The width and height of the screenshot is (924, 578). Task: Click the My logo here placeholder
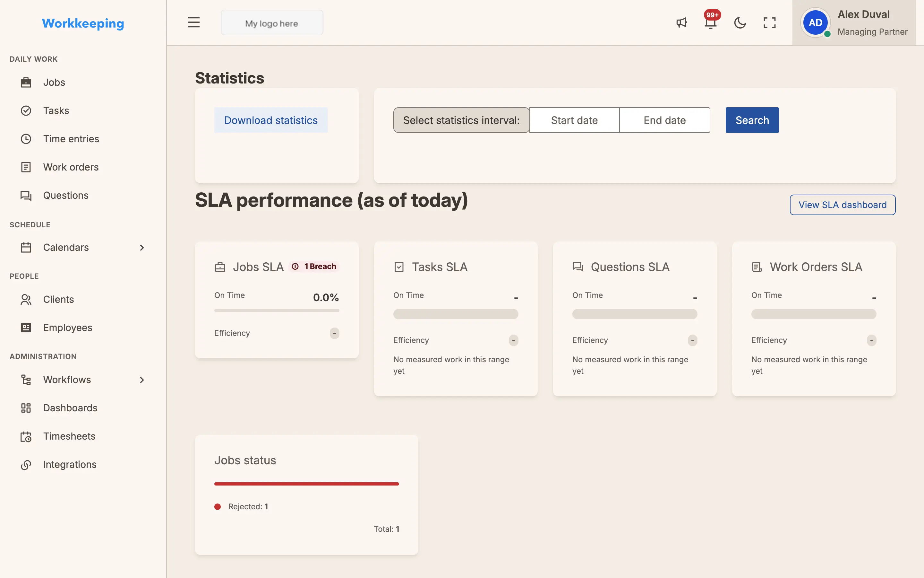[x=272, y=22]
